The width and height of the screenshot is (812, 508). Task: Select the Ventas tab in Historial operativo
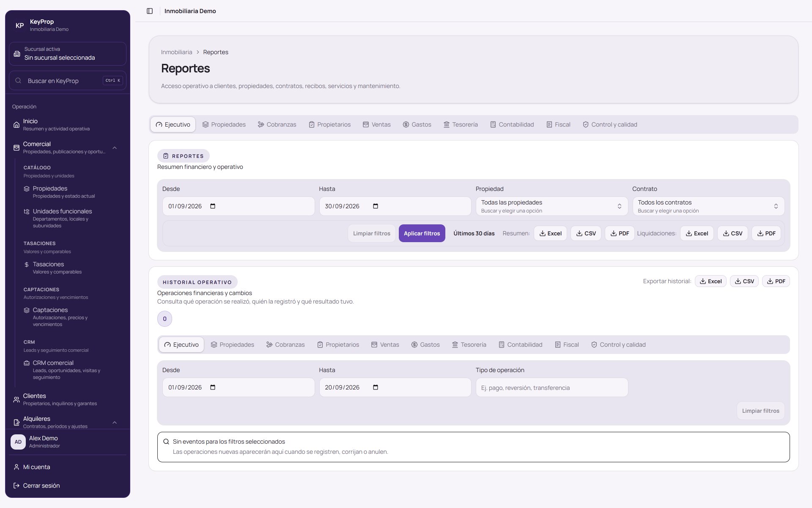coord(385,345)
